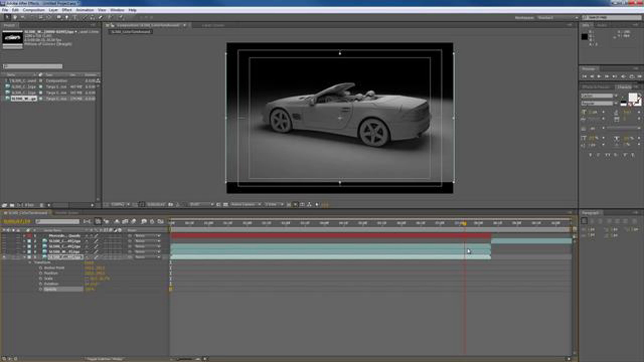Click the Graph Editor icon in timeline
Viewport: 644px width, 362px height.
coord(161,221)
